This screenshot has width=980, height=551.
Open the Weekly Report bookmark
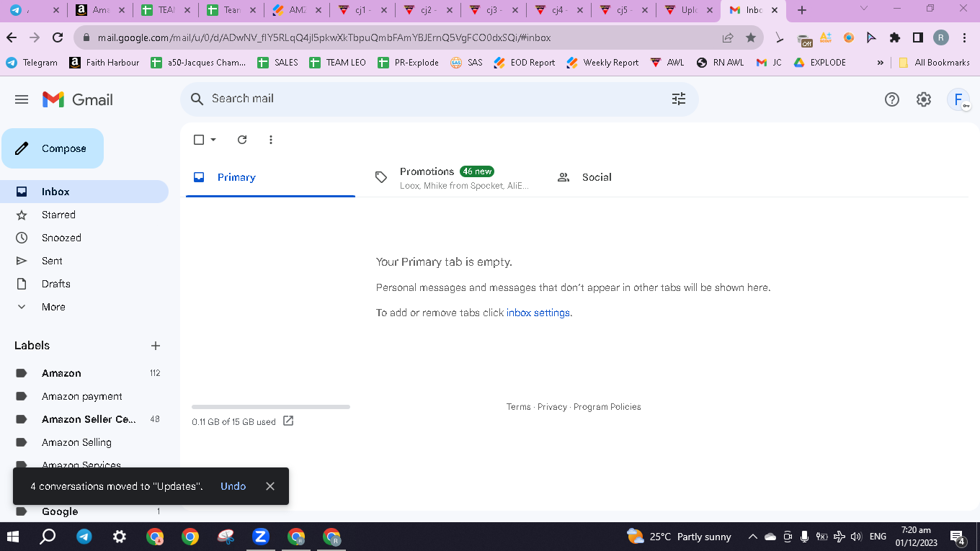(x=602, y=63)
